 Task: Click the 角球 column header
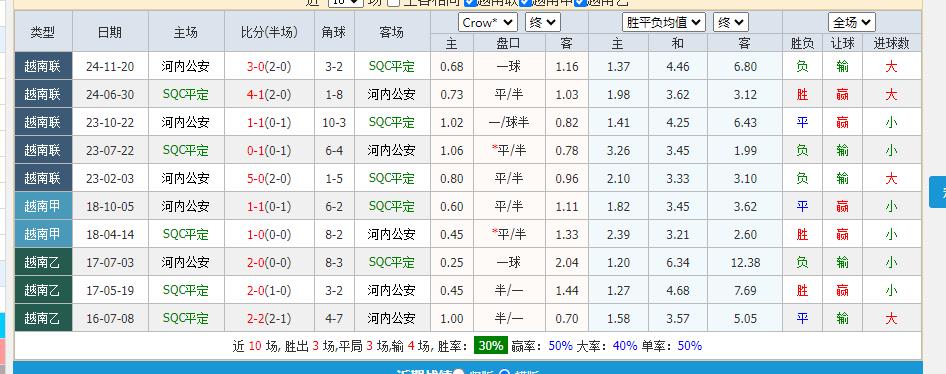tap(334, 32)
